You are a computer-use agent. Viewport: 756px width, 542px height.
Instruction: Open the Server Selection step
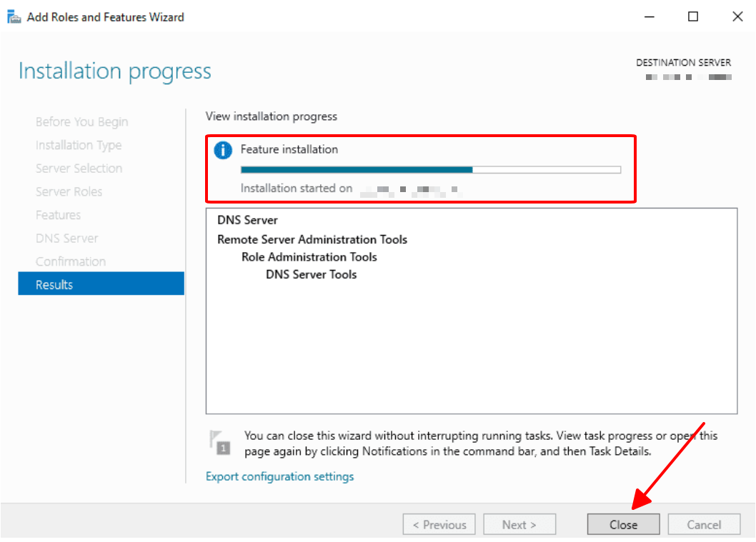click(79, 169)
